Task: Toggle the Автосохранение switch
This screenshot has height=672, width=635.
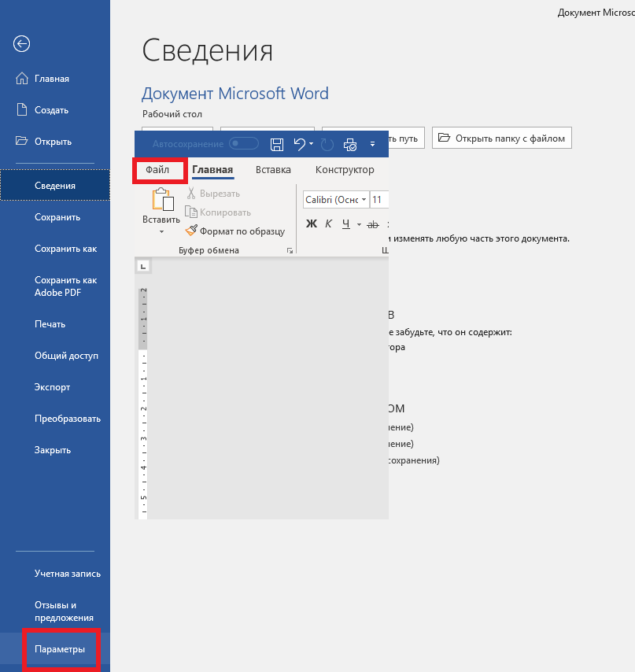Action: (x=244, y=144)
